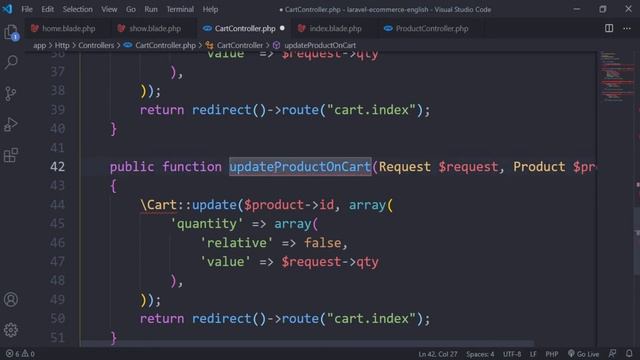The height and width of the screenshot is (360, 640).
Task: Click 'relative' string on line 46
Action: (x=236, y=243)
